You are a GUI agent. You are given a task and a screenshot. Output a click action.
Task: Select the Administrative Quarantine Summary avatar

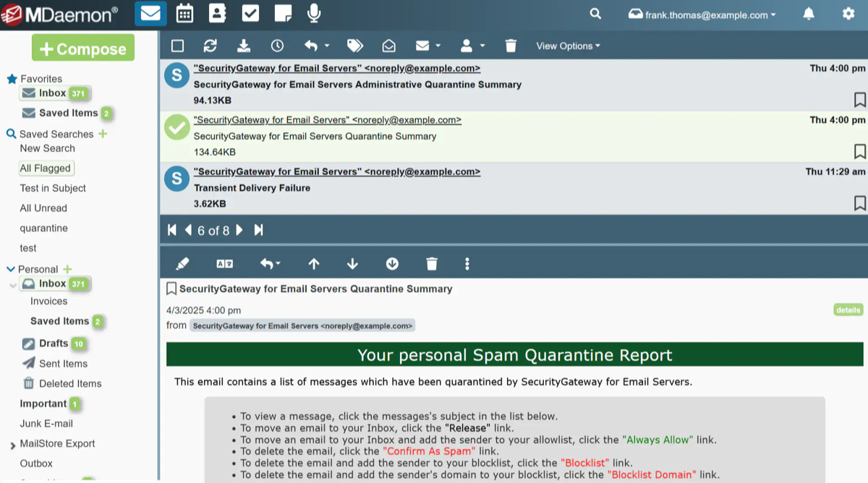176,75
